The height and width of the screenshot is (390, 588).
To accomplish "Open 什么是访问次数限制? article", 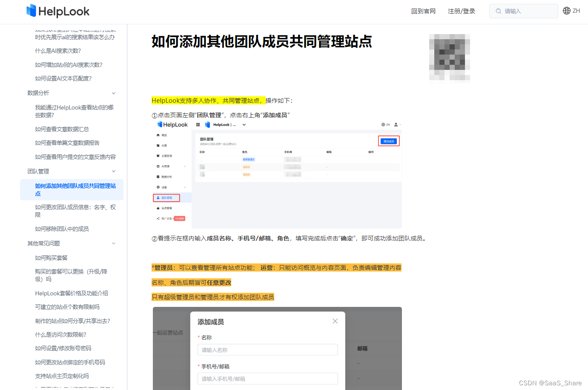I will pyautogui.click(x=61, y=335).
